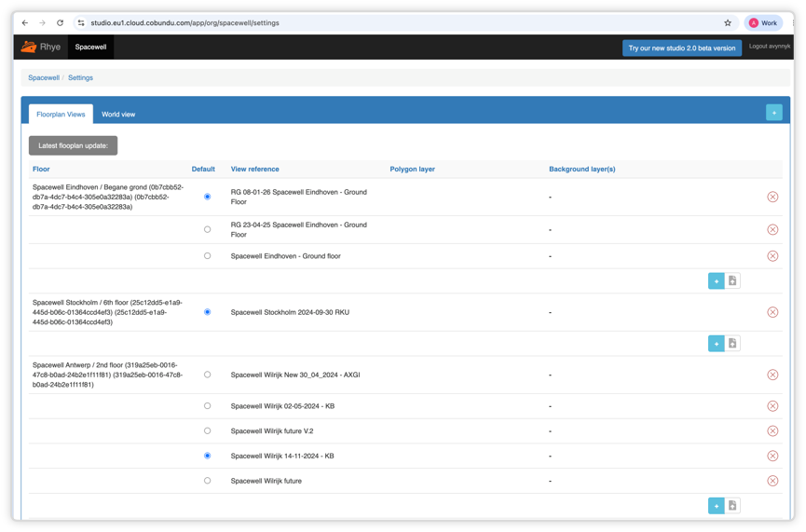Click the import file icon under Antwerp floor
The width and height of the screenshot is (806, 532).
tap(732, 506)
